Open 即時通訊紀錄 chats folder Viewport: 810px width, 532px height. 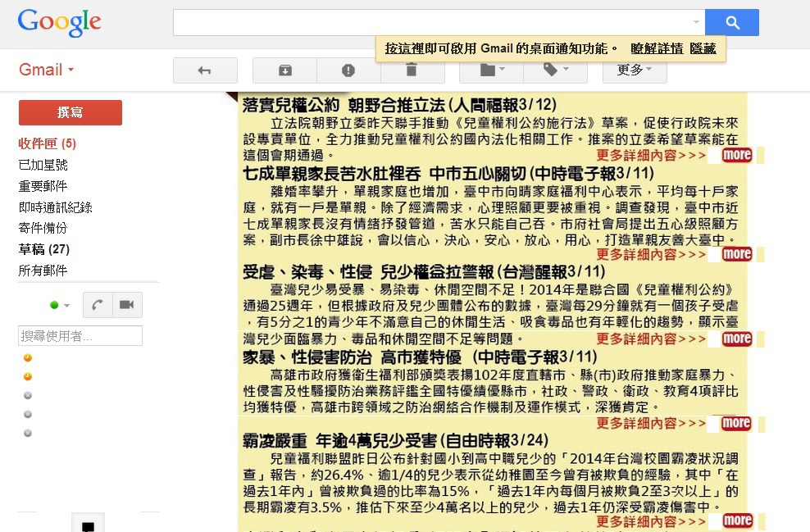[x=55, y=207]
